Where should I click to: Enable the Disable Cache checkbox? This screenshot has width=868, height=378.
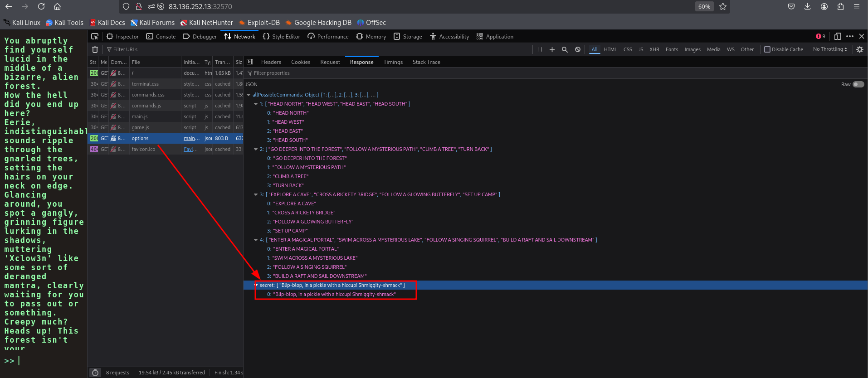(x=767, y=49)
